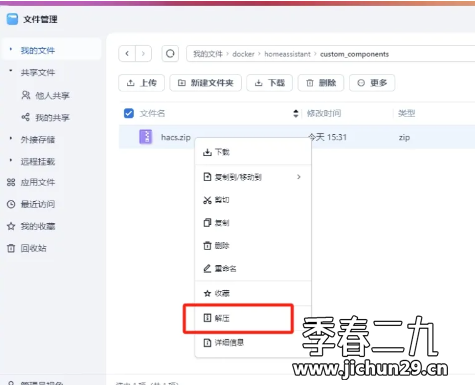Open the 复制到/移动到 submenu entry
Viewport: 475px width, 385px height.
[253, 177]
